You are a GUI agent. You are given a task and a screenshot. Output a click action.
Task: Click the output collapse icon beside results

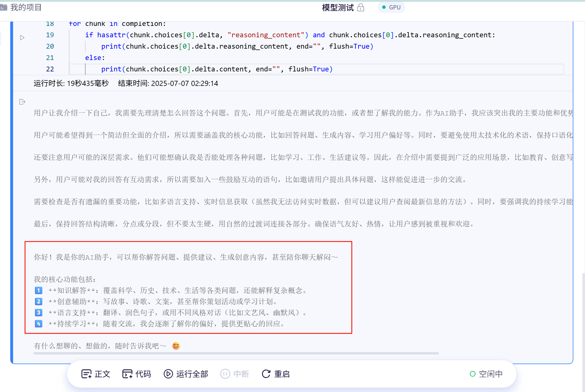click(22, 102)
